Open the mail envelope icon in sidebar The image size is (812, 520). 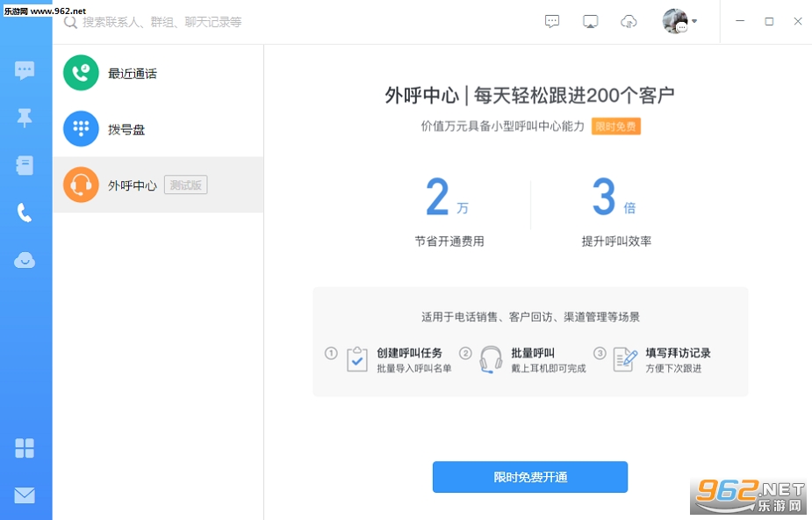click(x=25, y=495)
